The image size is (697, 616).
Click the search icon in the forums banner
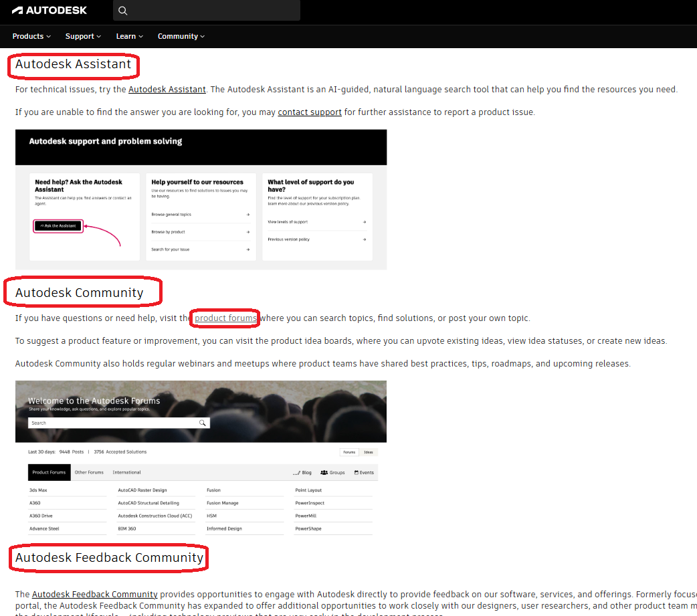point(203,423)
